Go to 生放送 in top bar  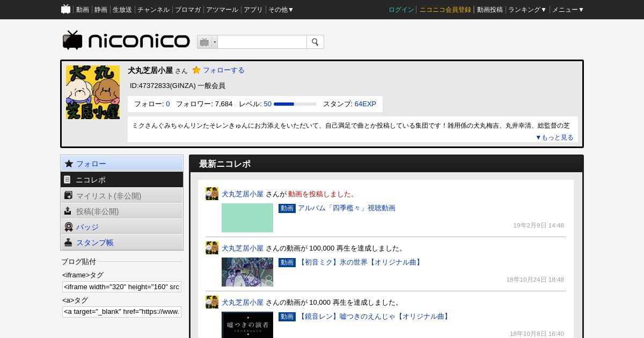tap(122, 10)
